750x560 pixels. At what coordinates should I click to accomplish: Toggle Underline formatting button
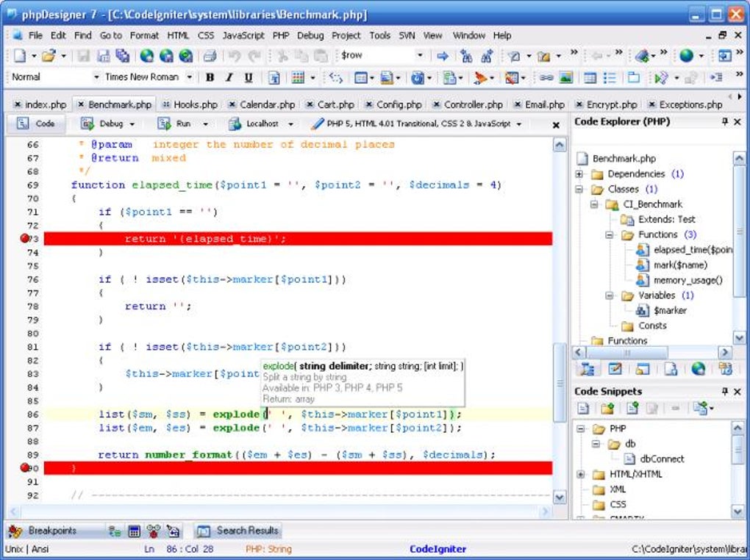tap(249, 77)
